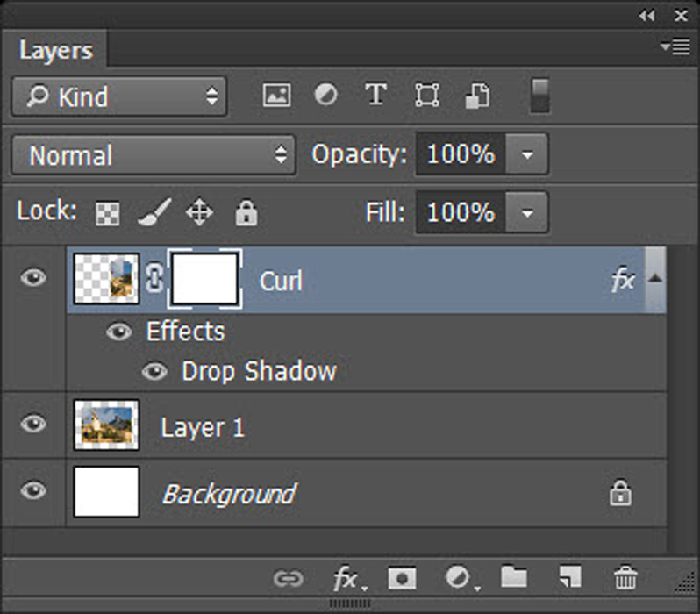Filter for adjustment layers icon

325,95
